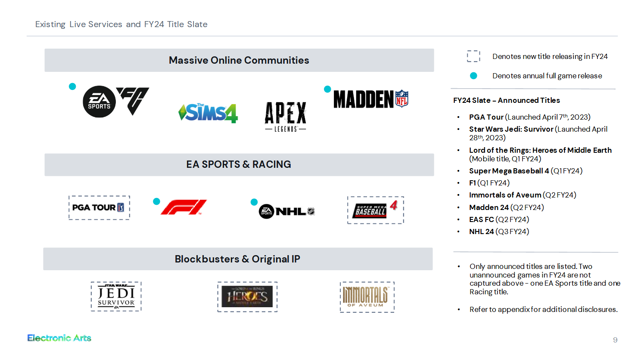Click the teal legend dot for annual release

coord(473,76)
